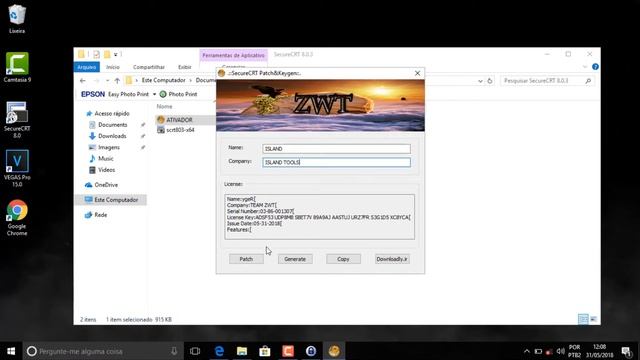Click the Downloadly.ir button
Screen dimensions: 640x360
pos(392,259)
